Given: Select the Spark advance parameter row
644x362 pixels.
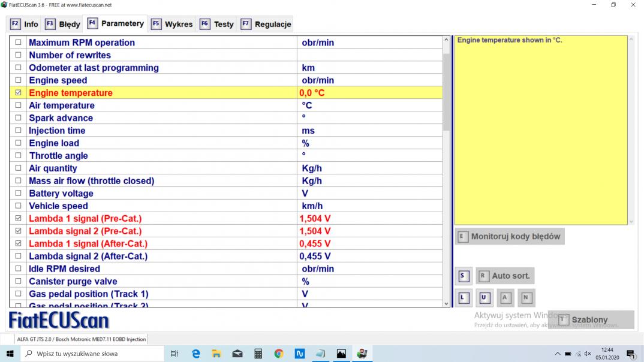Looking at the screenshot, I should 226,118.
